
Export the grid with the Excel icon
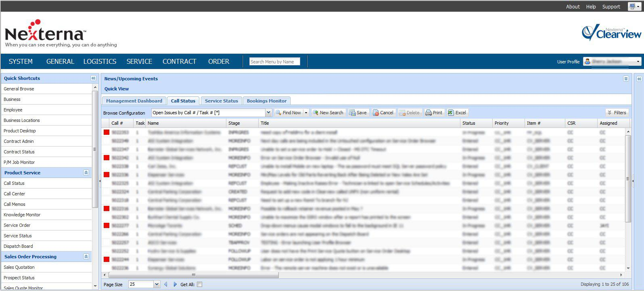click(451, 113)
